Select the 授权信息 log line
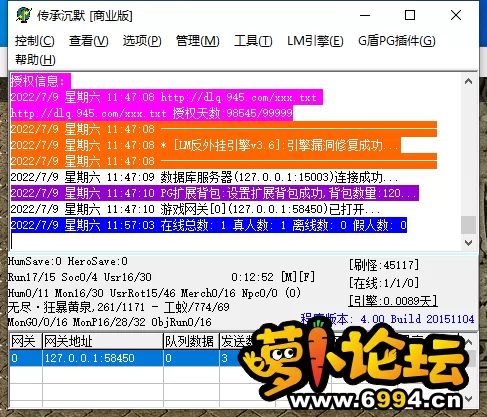 point(41,81)
